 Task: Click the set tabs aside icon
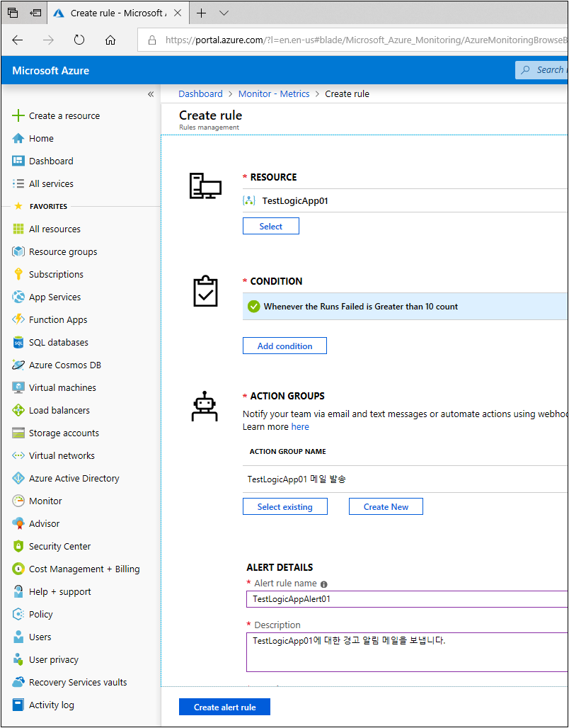pos(35,13)
